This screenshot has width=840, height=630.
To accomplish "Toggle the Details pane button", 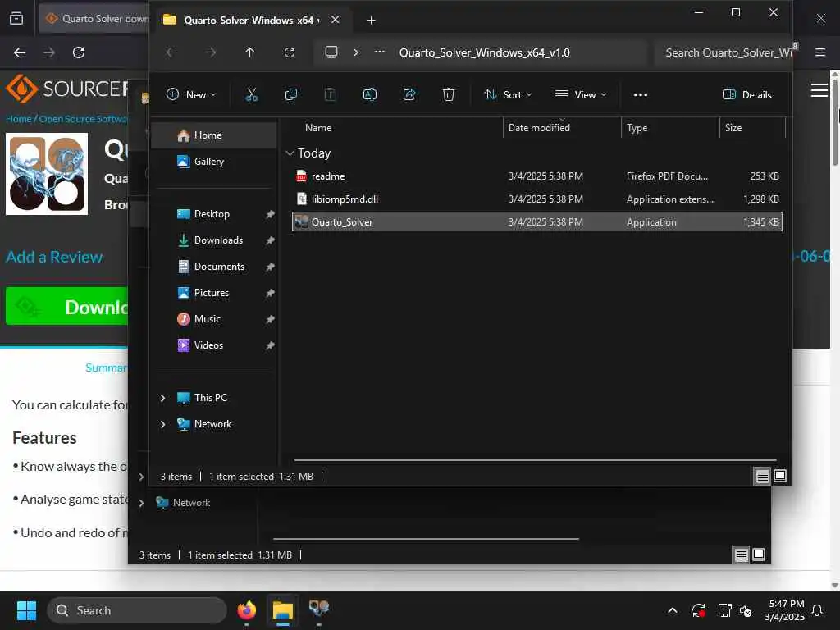I will (x=746, y=95).
